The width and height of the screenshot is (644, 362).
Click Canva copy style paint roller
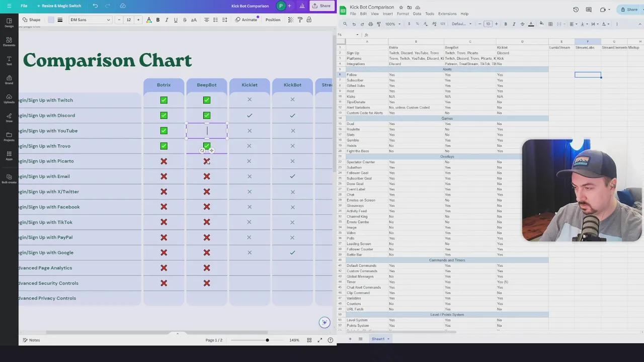pyautogui.click(x=300, y=20)
